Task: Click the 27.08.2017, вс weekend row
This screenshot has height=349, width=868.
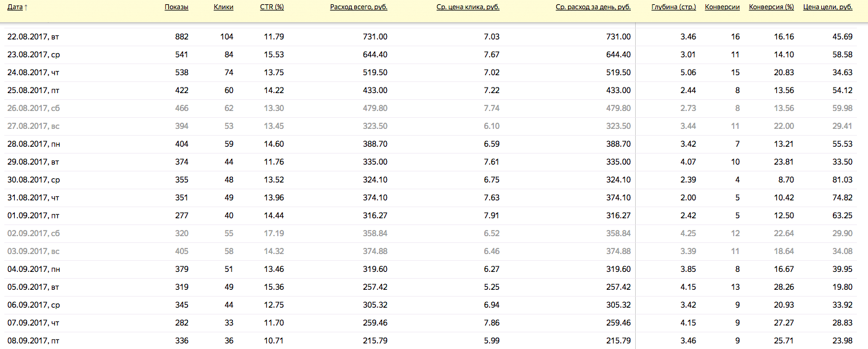Action: click(x=33, y=126)
